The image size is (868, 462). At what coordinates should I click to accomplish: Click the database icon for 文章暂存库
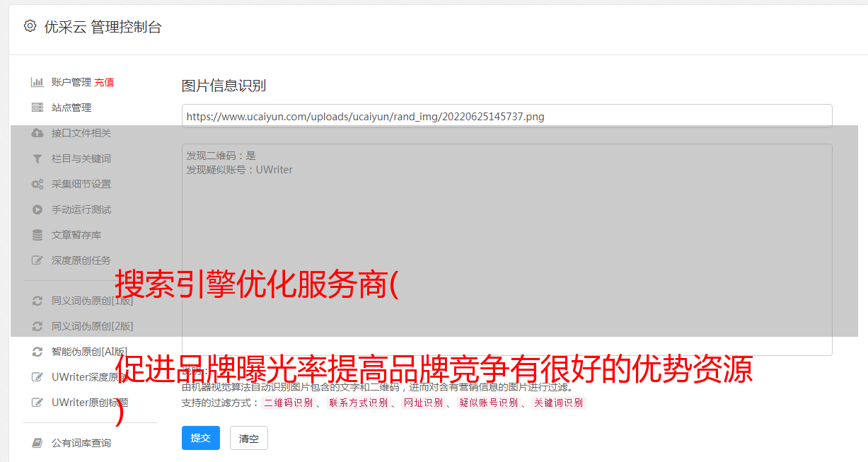tap(37, 235)
